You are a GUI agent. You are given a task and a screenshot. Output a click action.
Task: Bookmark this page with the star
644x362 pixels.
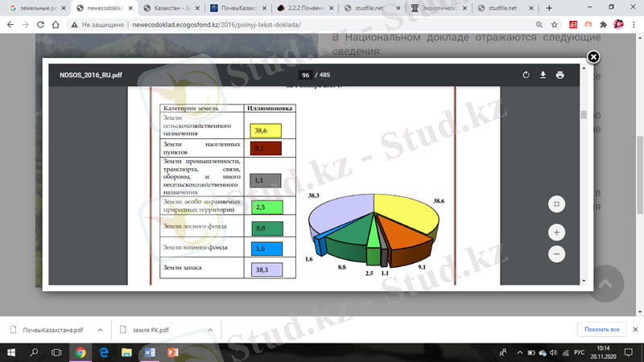pos(554,25)
